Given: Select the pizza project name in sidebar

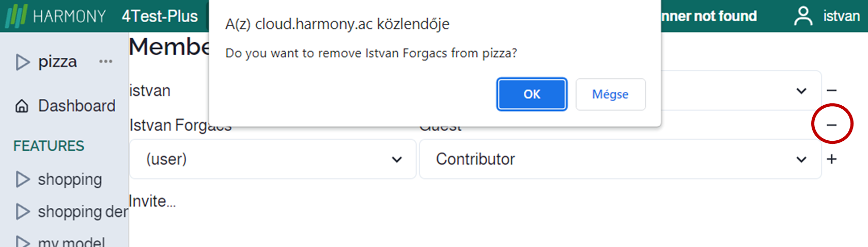Looking at the screenshot, I should pyautogui.click(x=57, y=62).
